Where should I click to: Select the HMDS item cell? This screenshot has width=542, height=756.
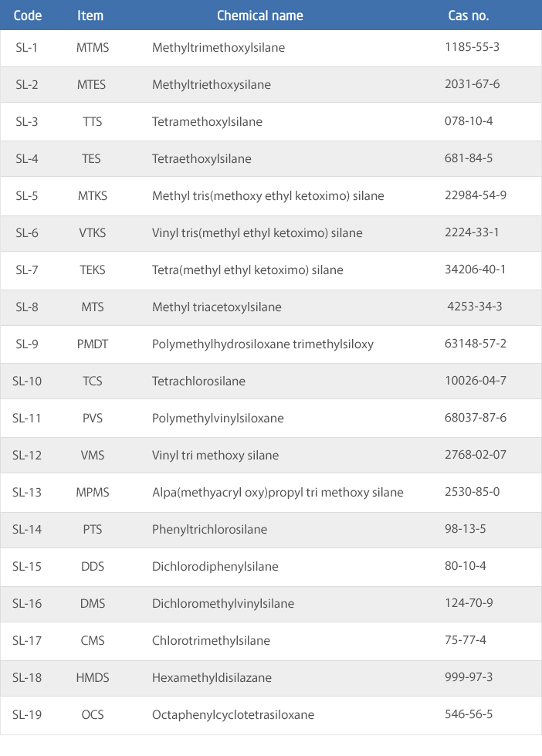93,678
